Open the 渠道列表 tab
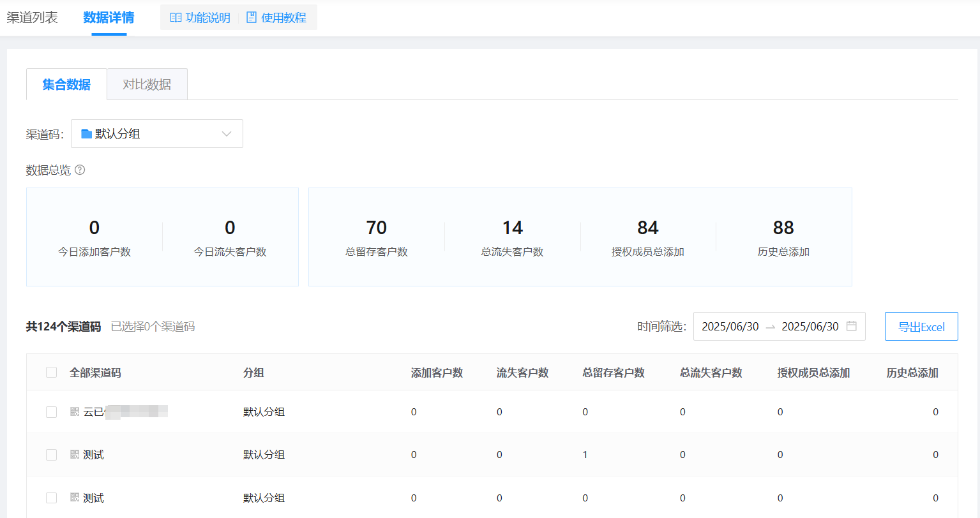 [32, 17]
